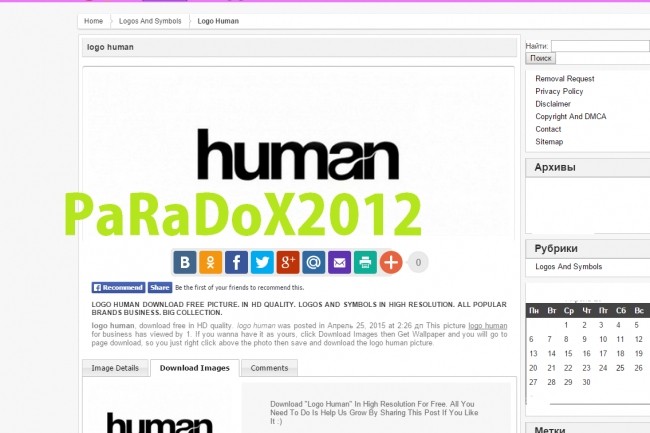Click the Архивы section heading
Screen dimensions: 650x433
coord(555,167)
